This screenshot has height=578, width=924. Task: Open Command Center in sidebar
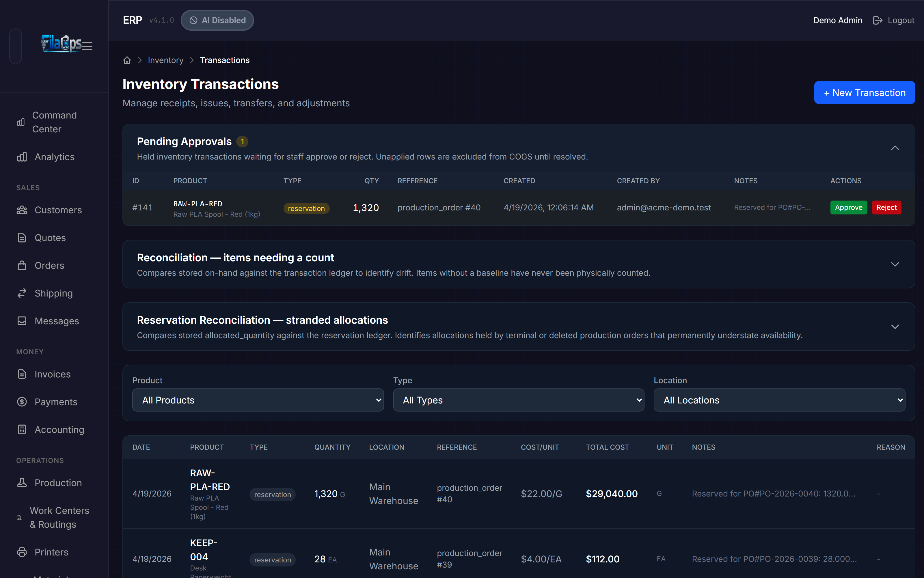click(x=54, y=122)
